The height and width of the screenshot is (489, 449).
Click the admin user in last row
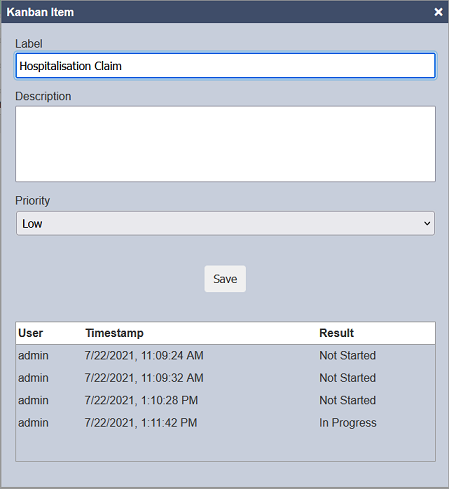point(33,423)
